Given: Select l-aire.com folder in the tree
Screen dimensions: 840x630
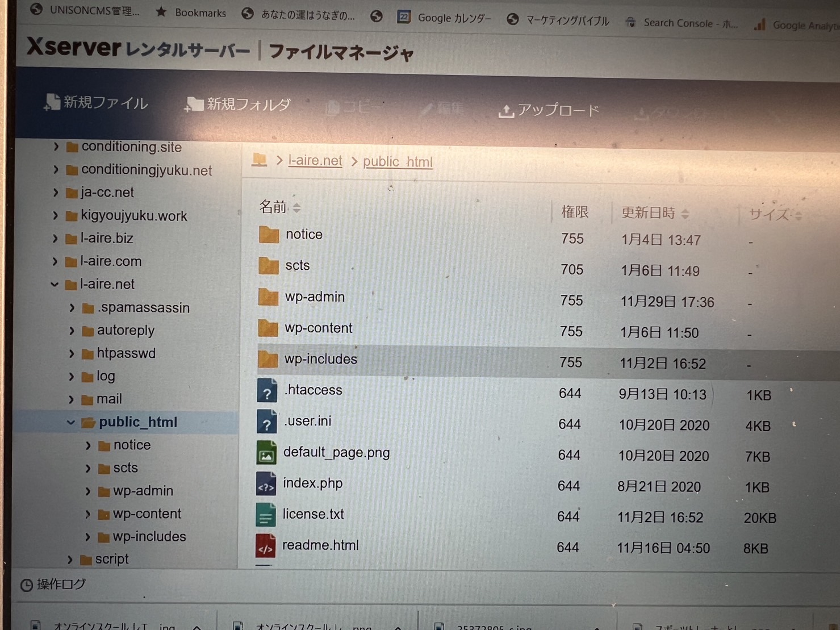Looking at the screenshot, I should coord(111,261).
